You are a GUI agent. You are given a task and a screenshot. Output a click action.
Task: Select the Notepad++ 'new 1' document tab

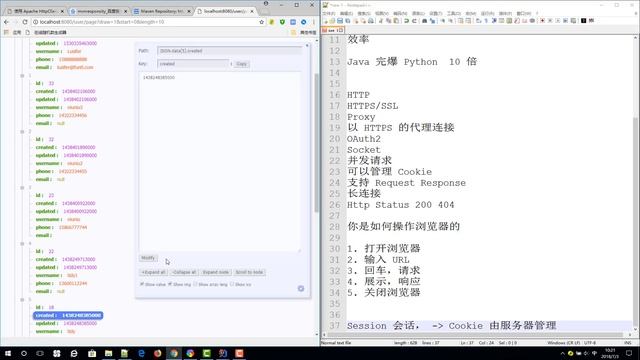click(333, 30)
